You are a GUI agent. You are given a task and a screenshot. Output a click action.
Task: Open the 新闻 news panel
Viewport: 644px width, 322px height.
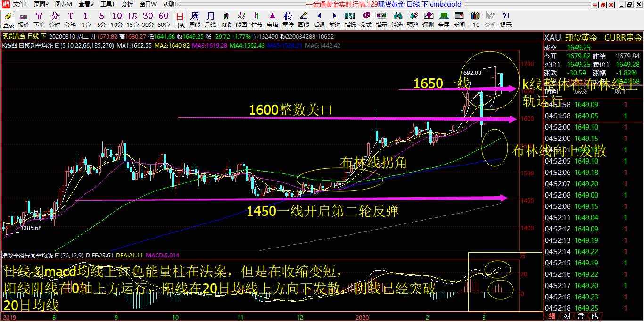coord(459,19)
